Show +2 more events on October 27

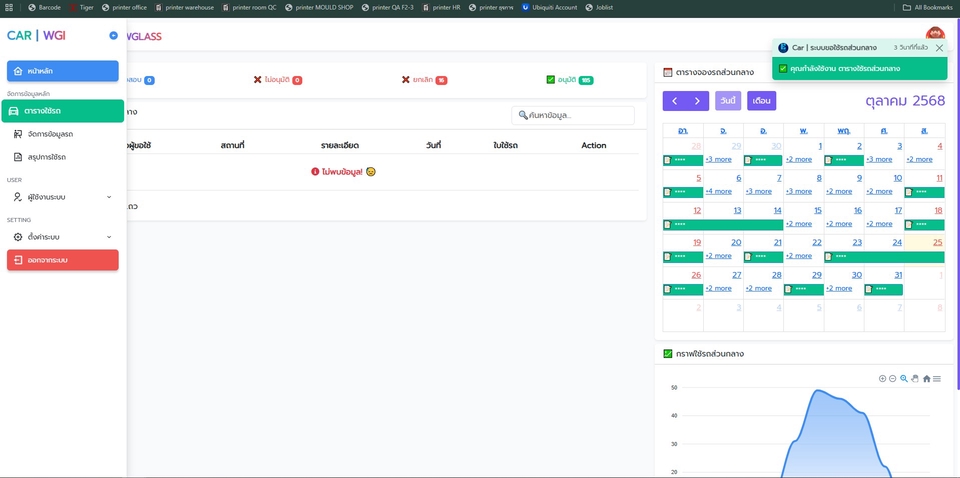718,288
